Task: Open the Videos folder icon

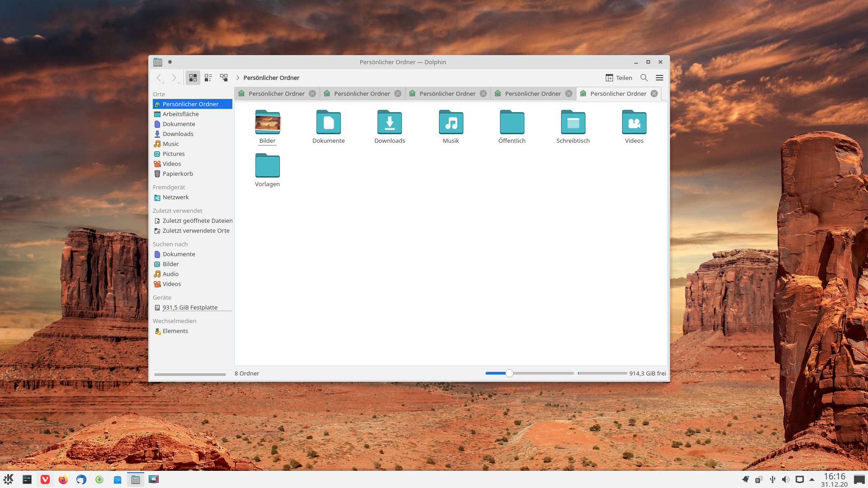Action: [634, 122]
